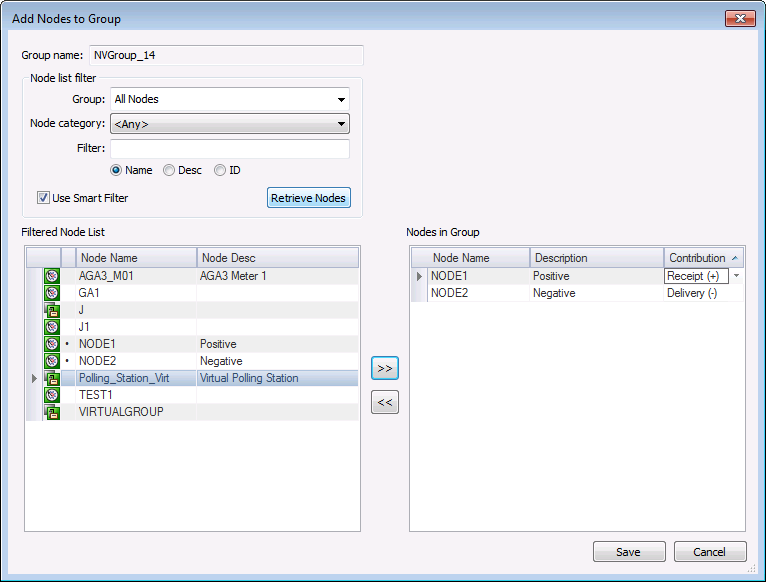Screen dimensions: 766x582
Task: Click the Retrieve Nodes button
Action: [309, 198]
